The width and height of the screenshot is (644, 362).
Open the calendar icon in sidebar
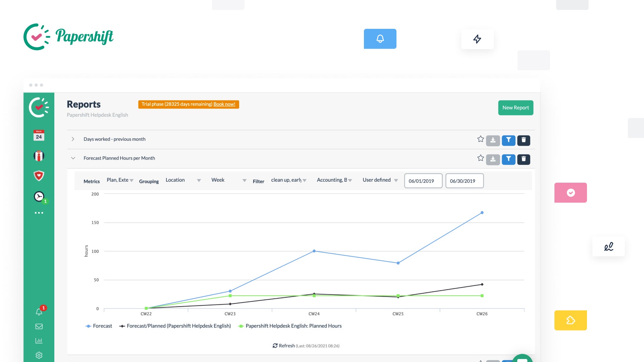pyautogui.click(x=39, y=135)
